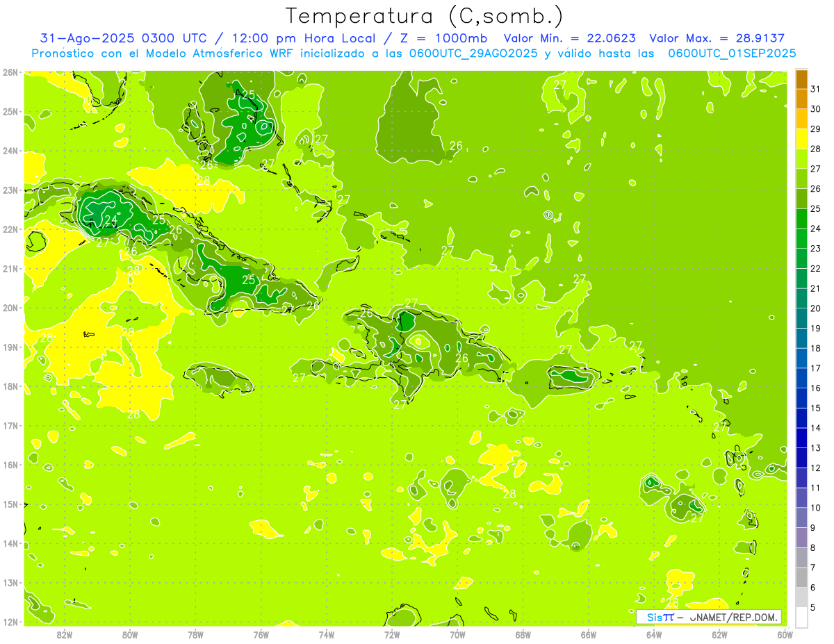Click the '60W' longitude axis label
The width and height of the screenshot is (834, 644).
(785, 634)
